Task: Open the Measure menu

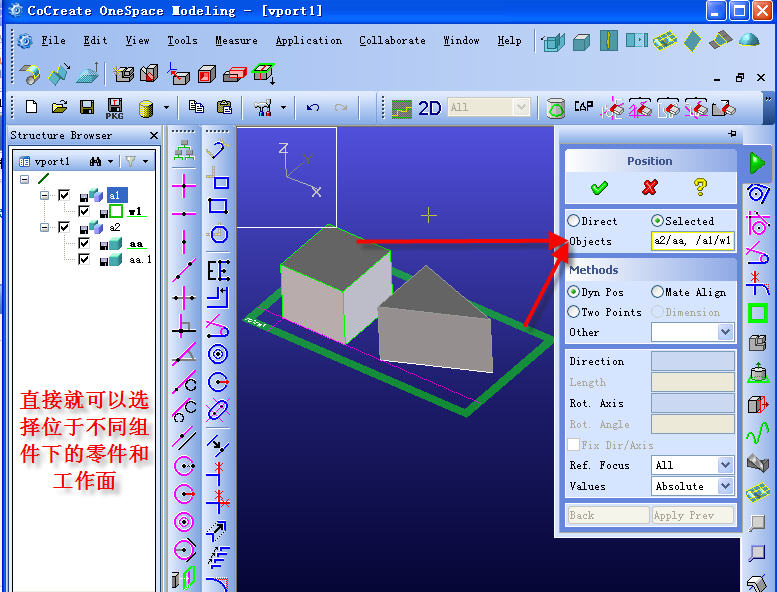Action: (236, 41)
